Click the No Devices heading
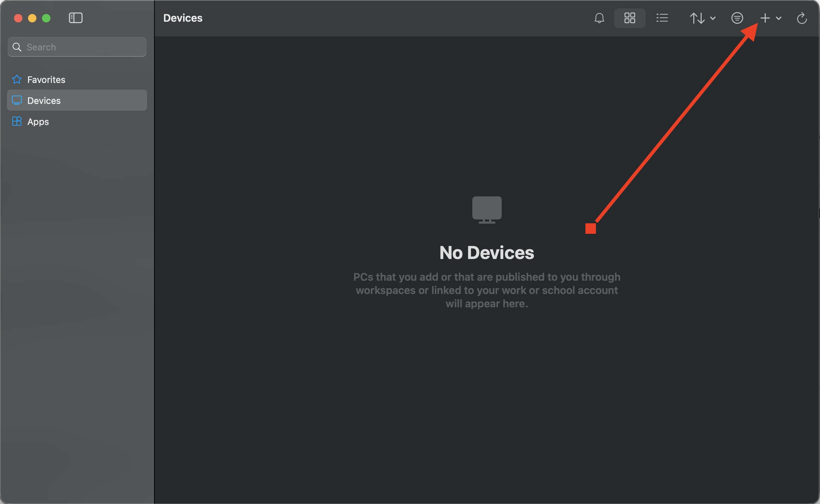Viewport: 820px width, 504px height. pyautogui.click(x=487, y=253)
